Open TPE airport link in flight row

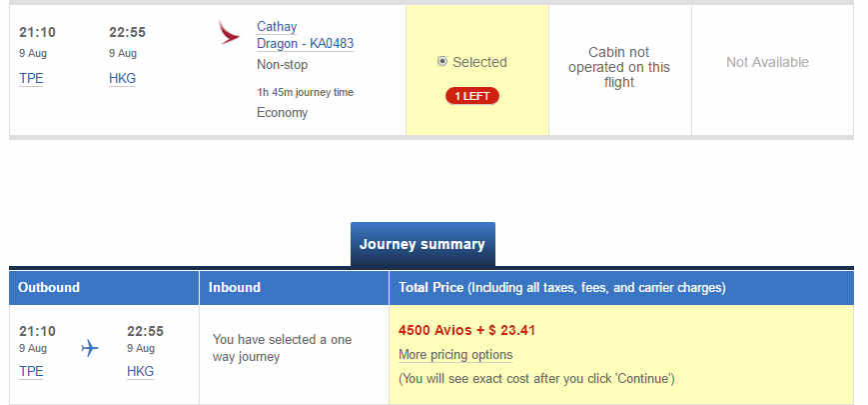(x=31, y=79)
